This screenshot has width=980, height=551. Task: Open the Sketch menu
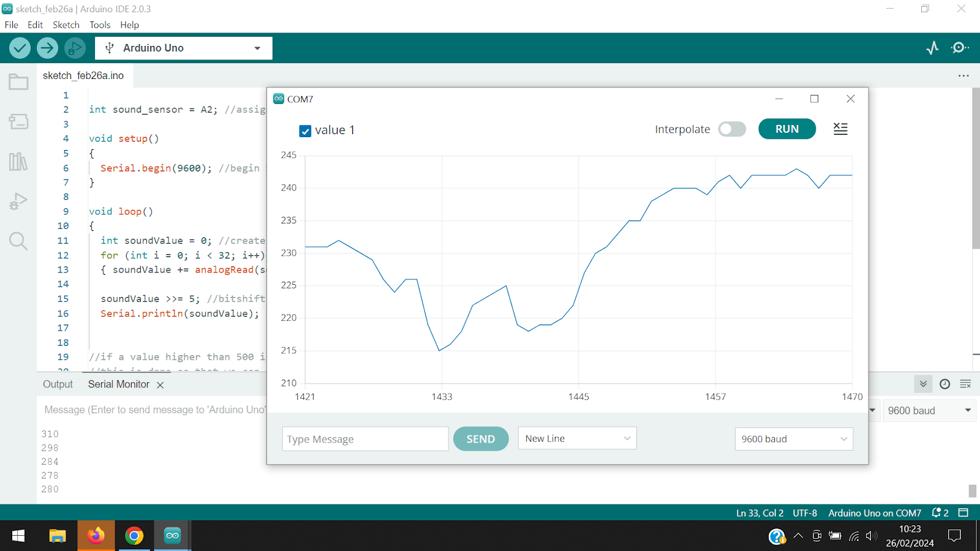[66, 25]
